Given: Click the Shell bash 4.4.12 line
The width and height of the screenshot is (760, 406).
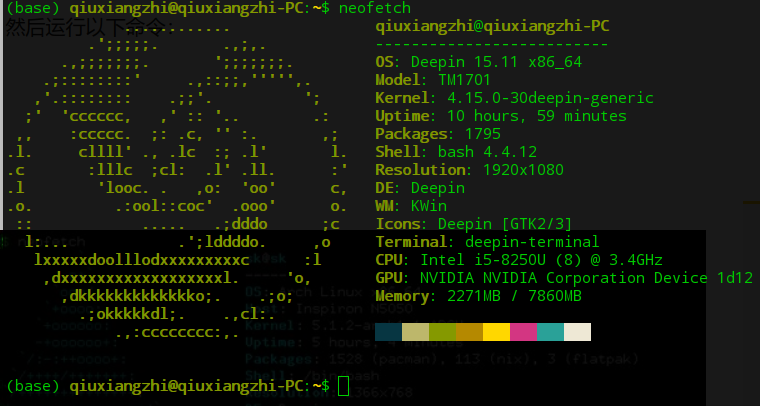Looking at the screenshot, I should coord(456,152).
